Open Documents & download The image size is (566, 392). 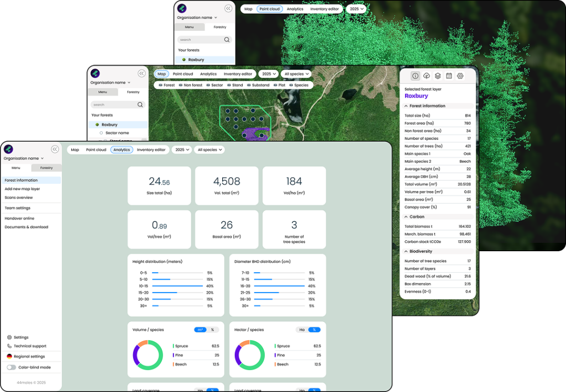tap(27, 227)
